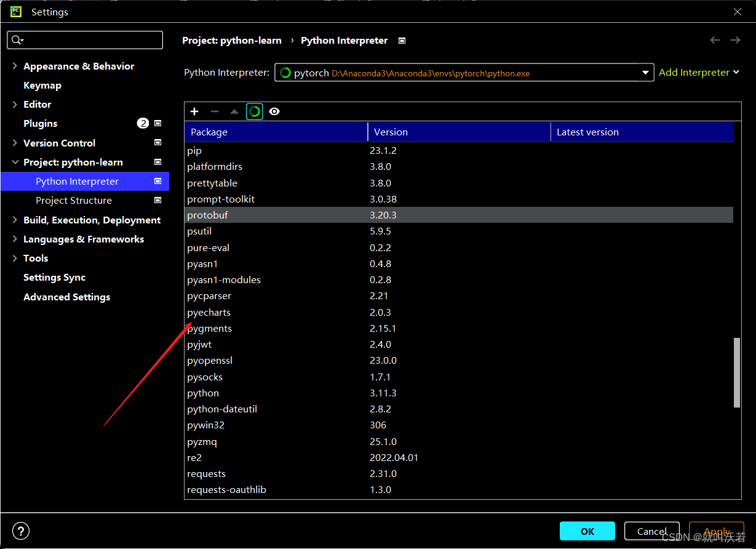Navigate forward with right arrow icon
Viewport: 756px width, 549px height.
[x=735, y=40]
